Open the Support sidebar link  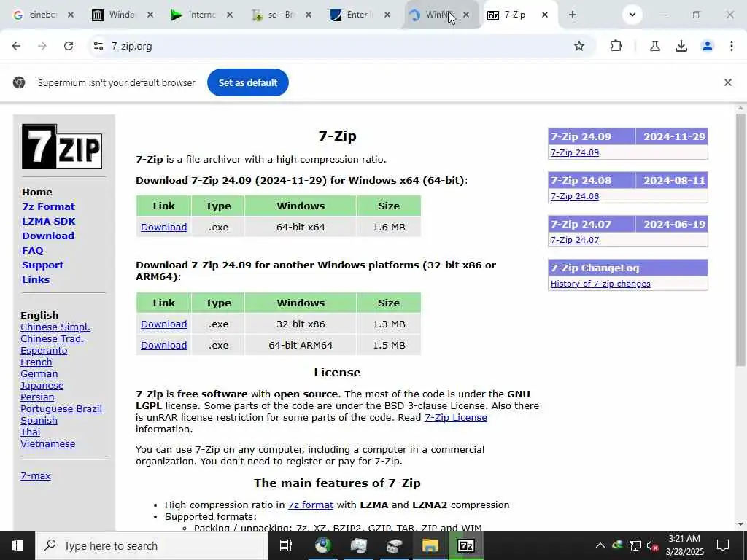(x=42, y=265)
